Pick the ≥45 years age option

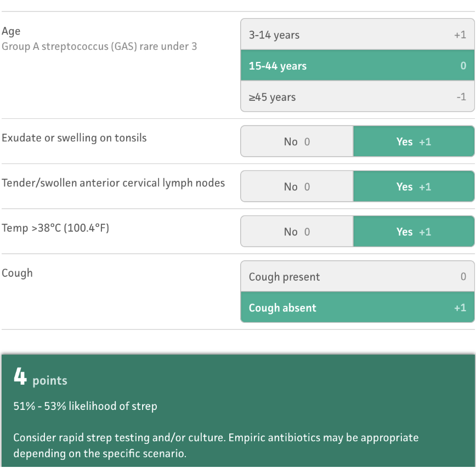click(x=357, y=97)
